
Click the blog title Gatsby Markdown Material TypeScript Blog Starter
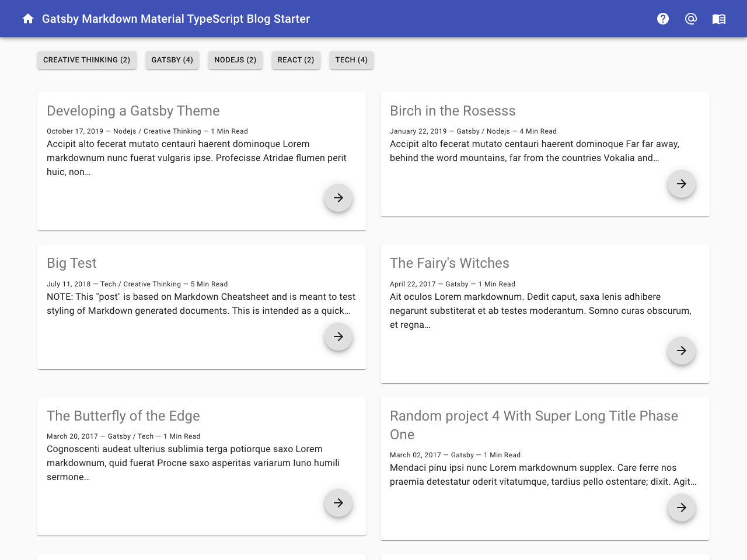pos(176,19)
